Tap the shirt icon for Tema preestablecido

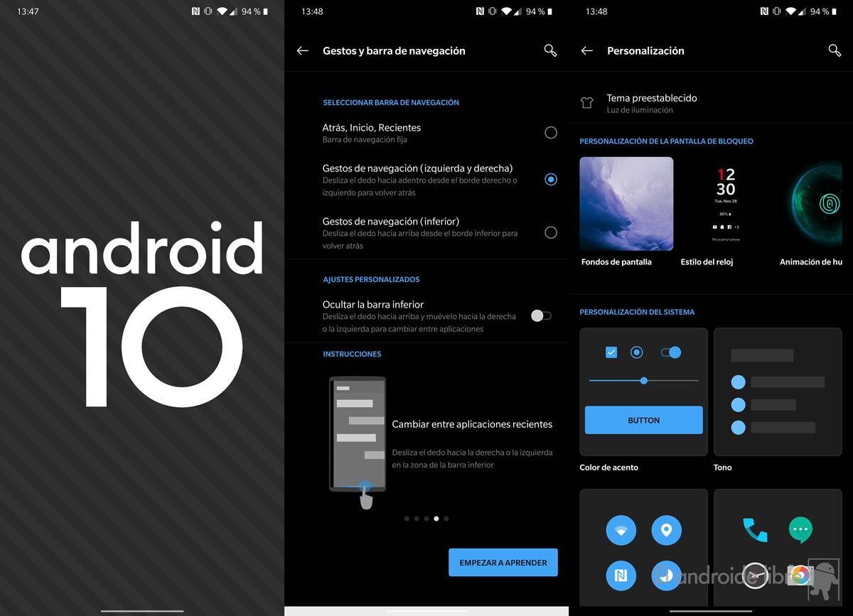(x=586, y=102)
